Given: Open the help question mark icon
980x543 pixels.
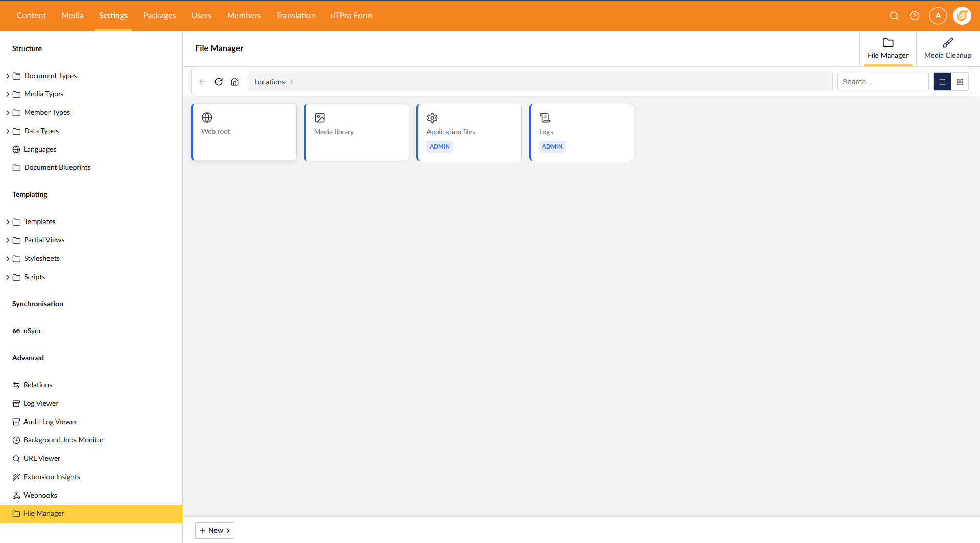Looking at the screenshot, I should coord(915,16).
